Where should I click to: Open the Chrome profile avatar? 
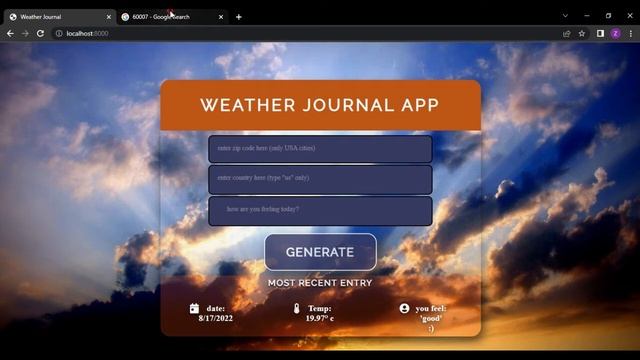click(616, 33)
